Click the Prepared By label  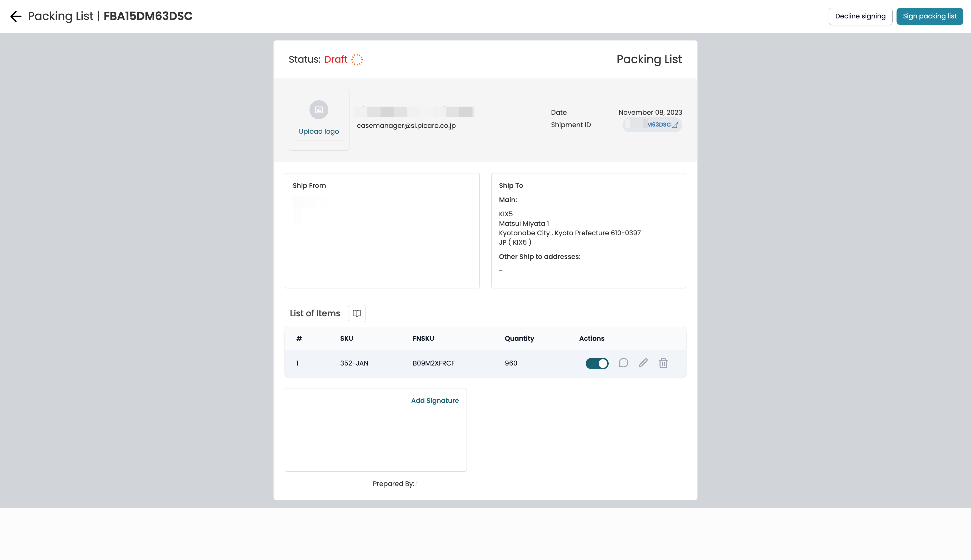(x=393, y=484)
